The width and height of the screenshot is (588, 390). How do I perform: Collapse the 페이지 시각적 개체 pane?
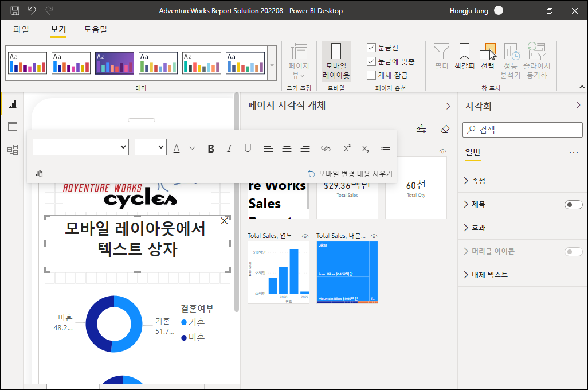click(x=448, y=106)
